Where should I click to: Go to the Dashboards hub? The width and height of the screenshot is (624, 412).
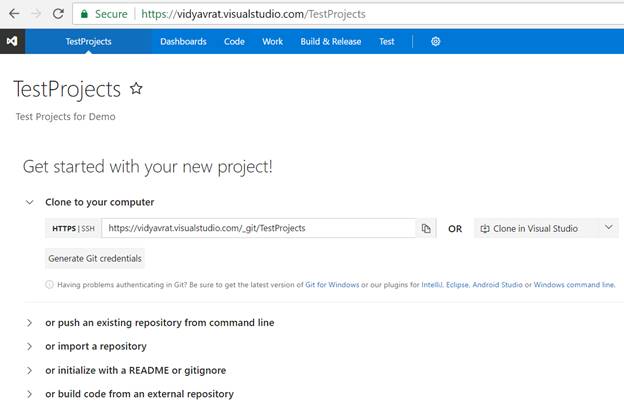point(183,41)
